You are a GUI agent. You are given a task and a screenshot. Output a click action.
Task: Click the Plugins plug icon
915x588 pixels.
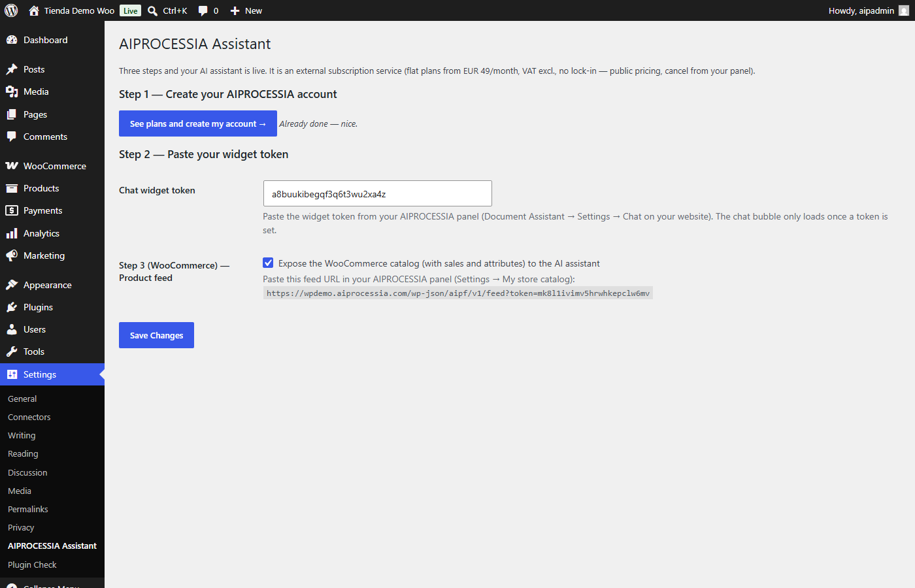[12, 307]
